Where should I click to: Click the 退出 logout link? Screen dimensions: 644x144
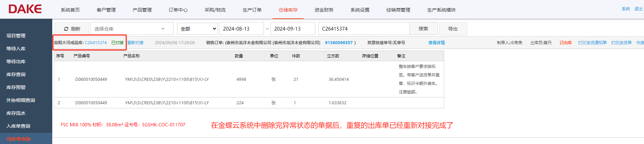click(638, 9)
